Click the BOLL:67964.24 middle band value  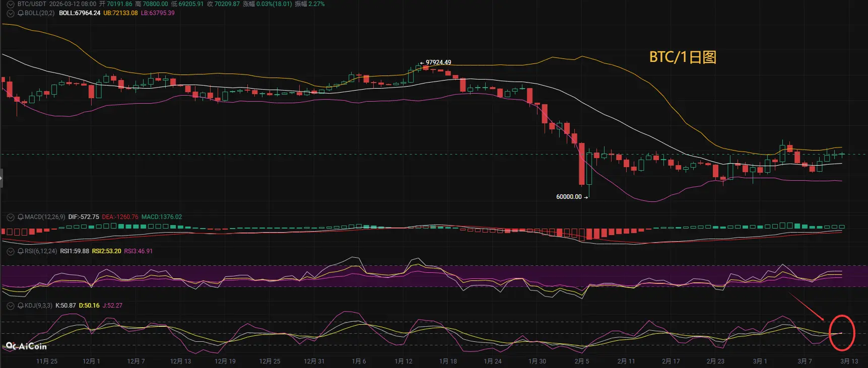click(x=80, y=13)
